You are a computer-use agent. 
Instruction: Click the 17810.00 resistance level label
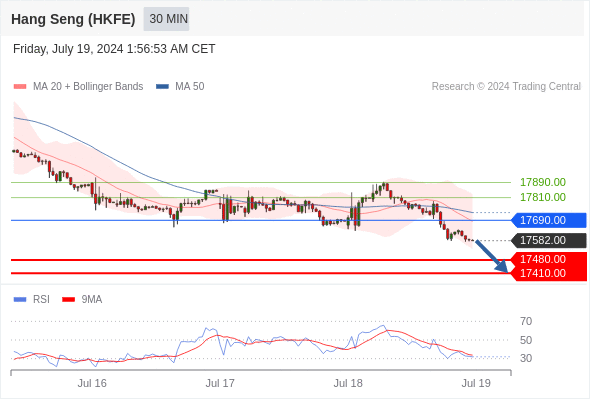(543, 197)
